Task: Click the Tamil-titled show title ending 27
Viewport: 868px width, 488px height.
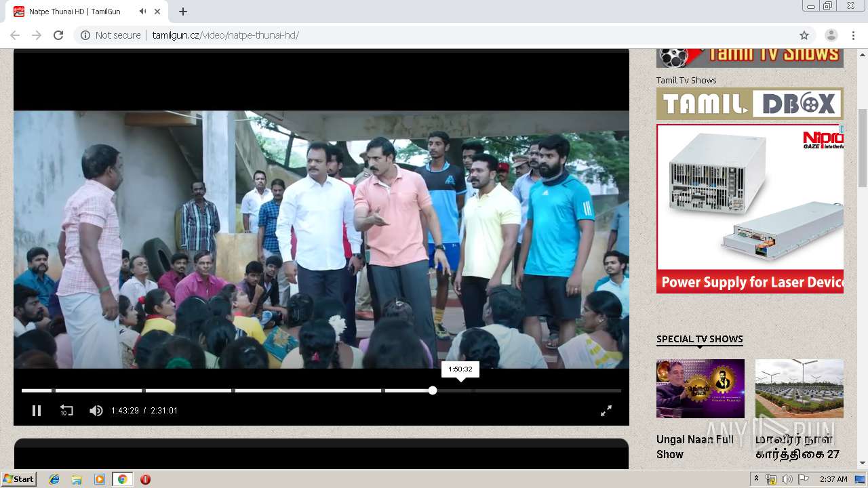Action: (797, 447)
